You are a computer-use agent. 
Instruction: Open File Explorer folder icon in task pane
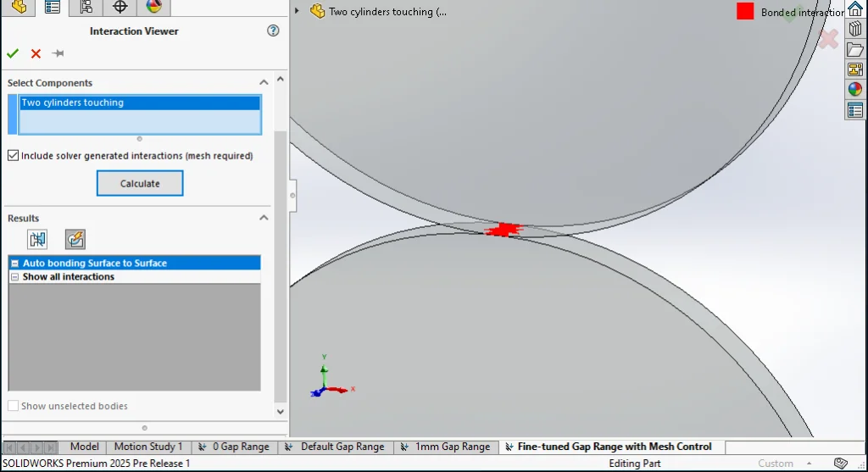(855, 49)
